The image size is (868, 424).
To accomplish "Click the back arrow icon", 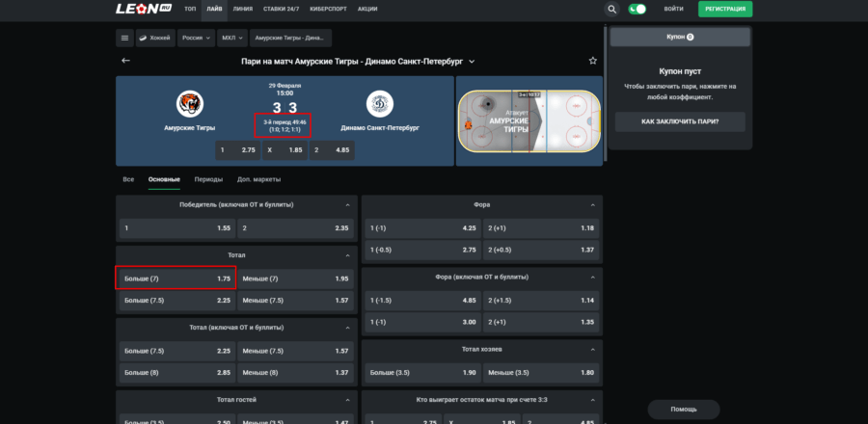I will 125,61.
